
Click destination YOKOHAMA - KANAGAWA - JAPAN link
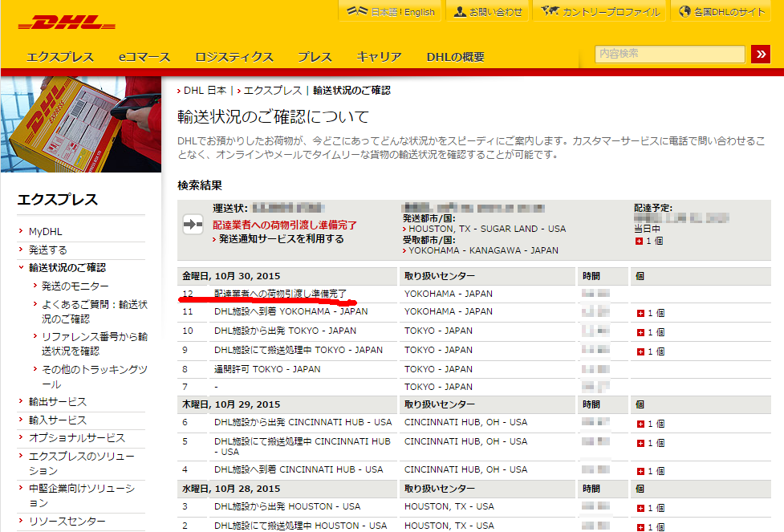pos(483,250)
